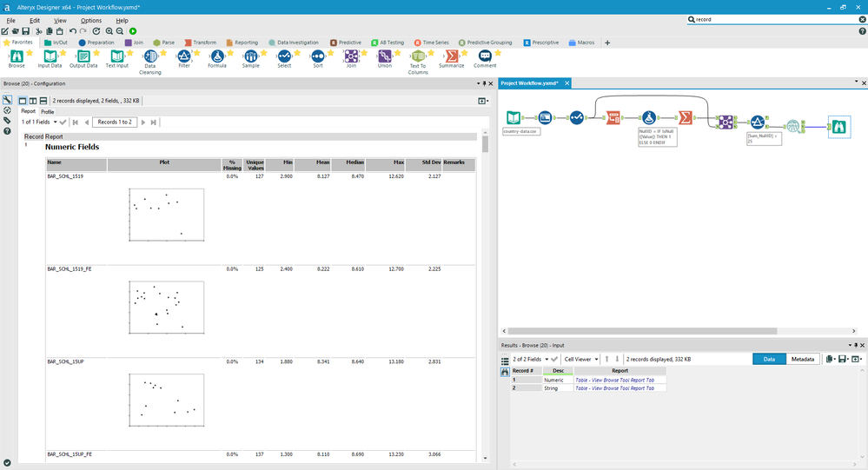Toggle the Browse Input anchor in Results
Viewport: 868px width, 470px height.
pyautogui.click(x=505, y=373)
